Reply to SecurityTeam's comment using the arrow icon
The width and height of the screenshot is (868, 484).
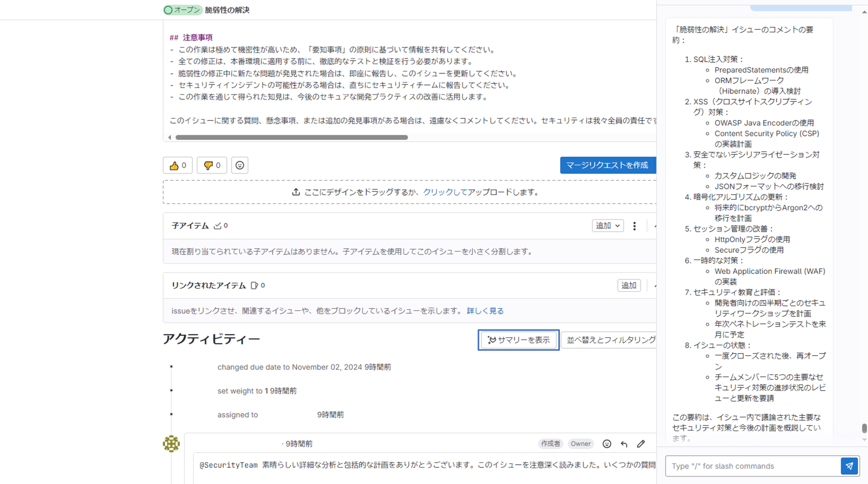pos(623,443)
